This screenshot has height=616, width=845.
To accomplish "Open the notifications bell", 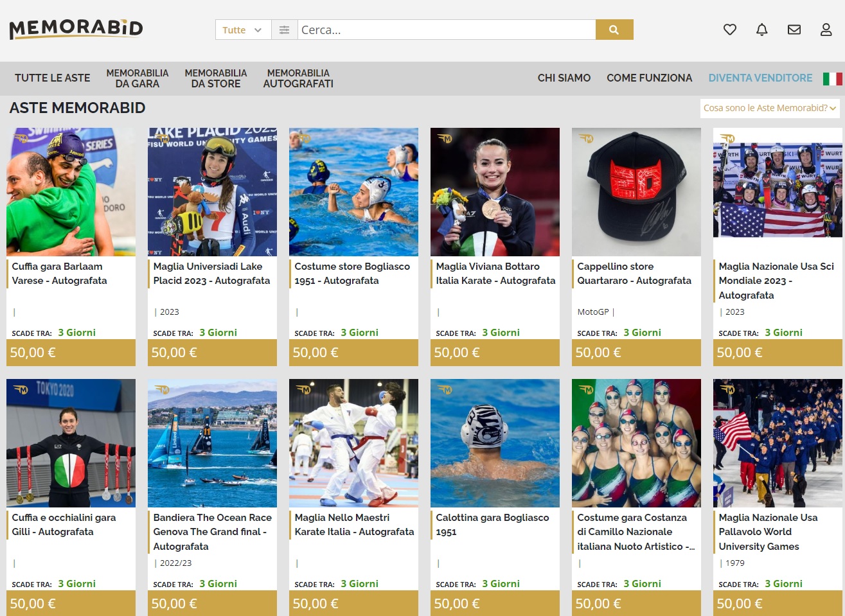I will tap(761, 30).
